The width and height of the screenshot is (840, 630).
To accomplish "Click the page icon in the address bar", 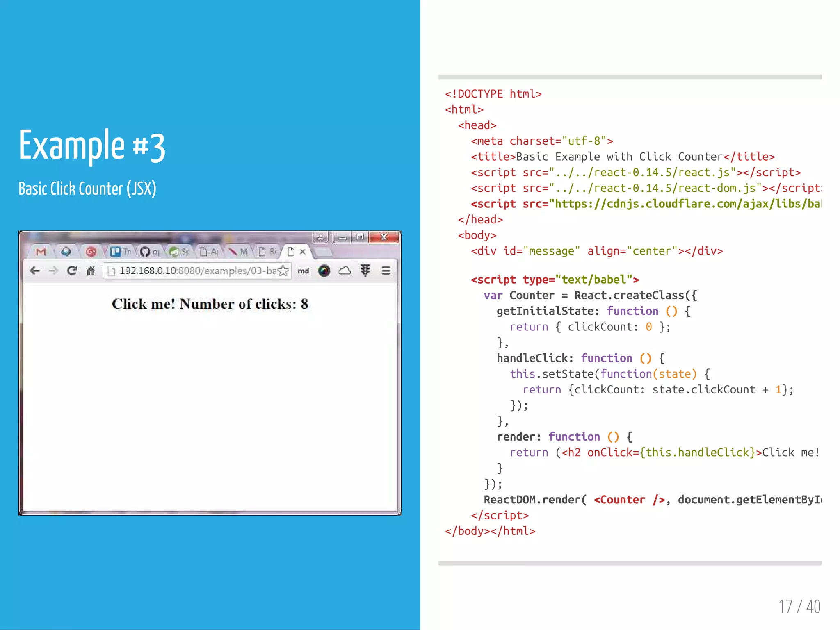I will point(111,271).
